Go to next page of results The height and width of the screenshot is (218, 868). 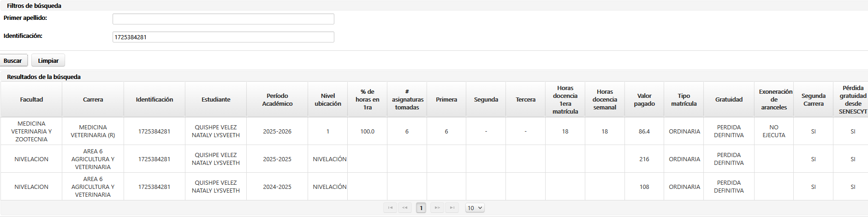click(x=437, y=208)
